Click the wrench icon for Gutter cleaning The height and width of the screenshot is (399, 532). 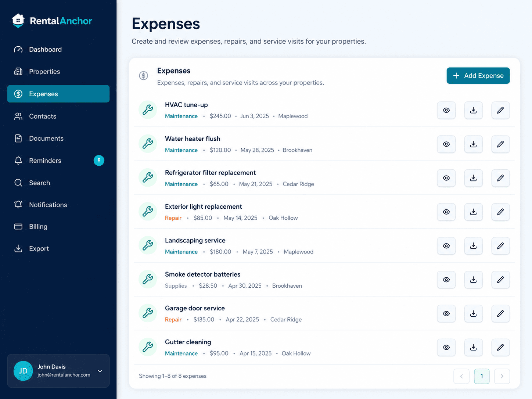pos(148,346)
